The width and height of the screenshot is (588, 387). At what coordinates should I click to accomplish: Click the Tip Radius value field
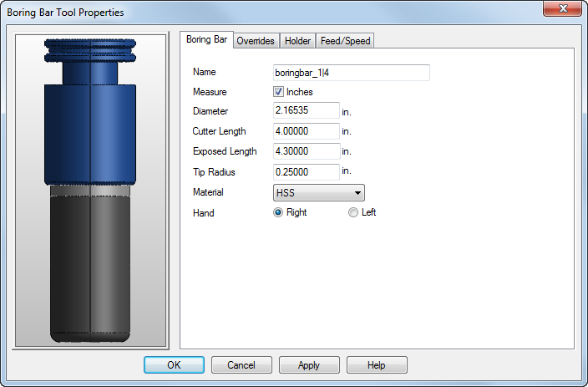pyautogui.click(x=307, y=172)
